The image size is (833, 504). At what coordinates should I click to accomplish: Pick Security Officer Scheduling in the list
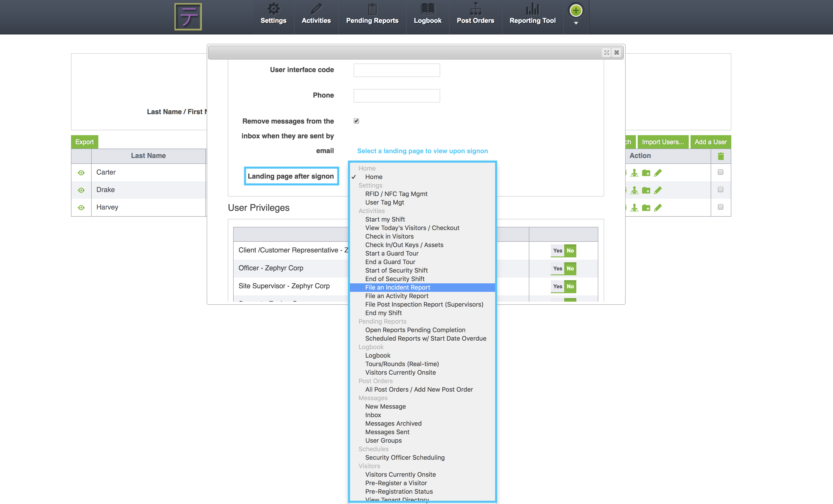click(x=405, y=457)
